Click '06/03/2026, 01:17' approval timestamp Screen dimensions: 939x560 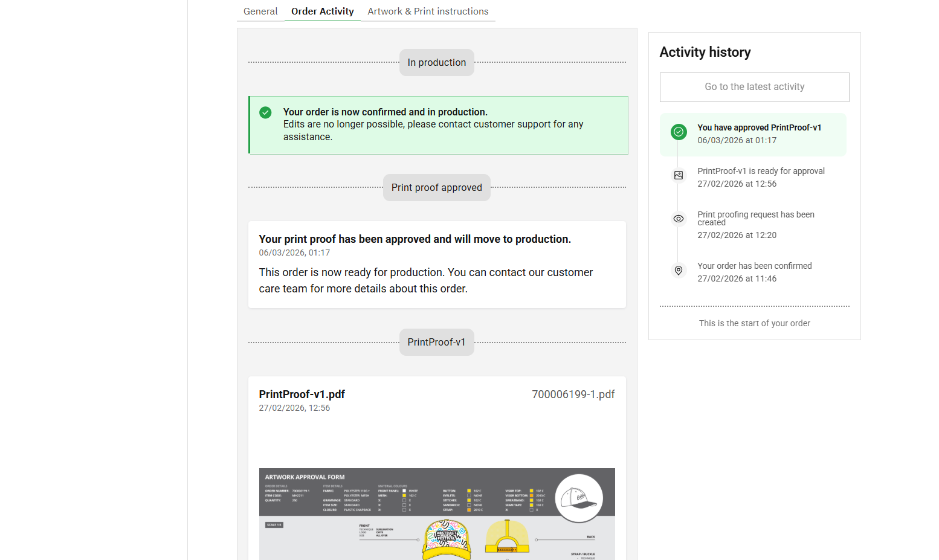point(294,253)
